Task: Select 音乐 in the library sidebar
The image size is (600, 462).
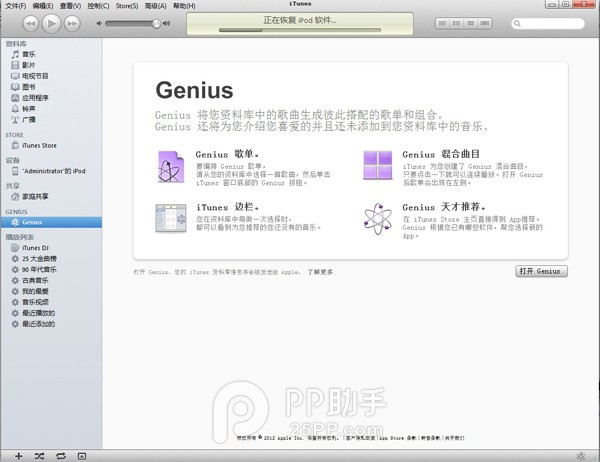Action: click(29, 54)
